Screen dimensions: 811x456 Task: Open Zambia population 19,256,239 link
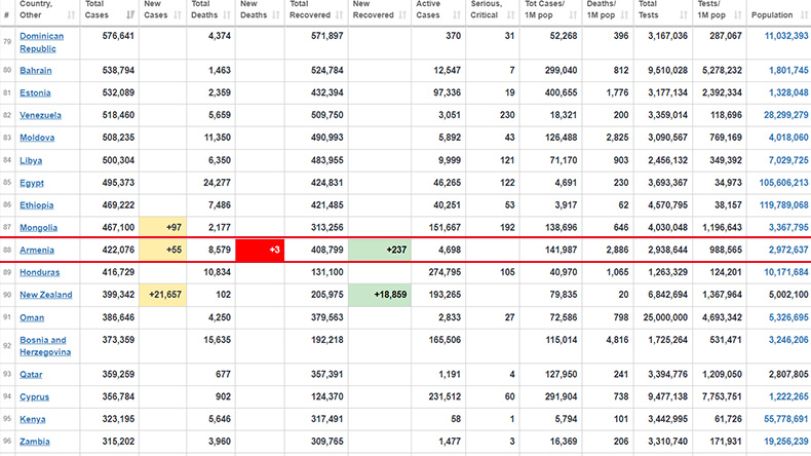[786, 442]
